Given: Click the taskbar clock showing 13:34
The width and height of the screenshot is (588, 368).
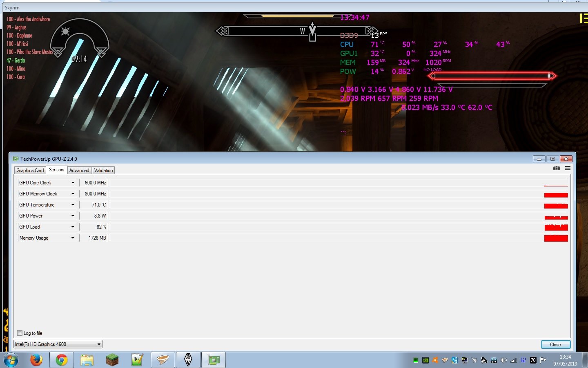Looking at the screenshot, I should pyautogui.click(x=565, y=360).
